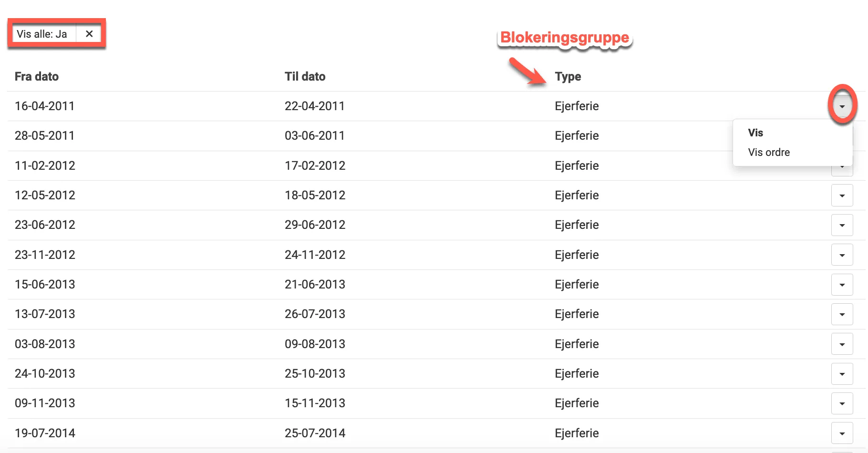Choose Vis ordre in the context menu
This screenshot has width=868, height=453.
click(769, 152)
